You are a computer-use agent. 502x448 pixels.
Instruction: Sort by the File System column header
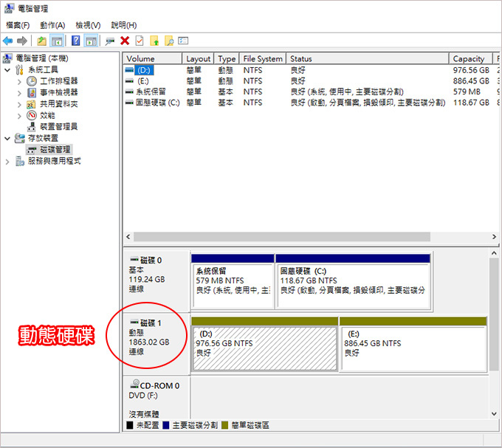click(x=263, y=58)
